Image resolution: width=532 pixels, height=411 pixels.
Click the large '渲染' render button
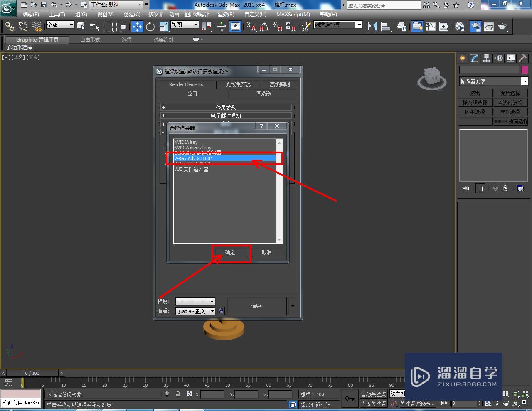[256, 306]
